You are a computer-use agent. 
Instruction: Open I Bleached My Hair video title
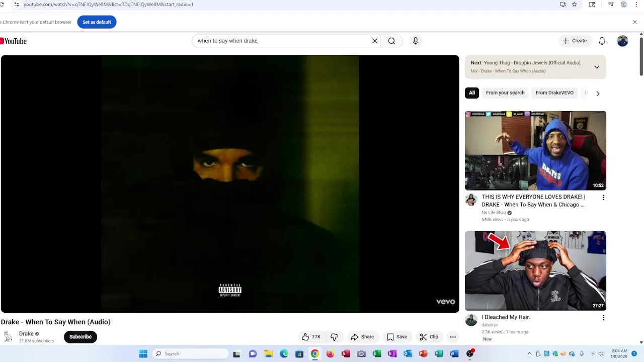coord(507,317)
